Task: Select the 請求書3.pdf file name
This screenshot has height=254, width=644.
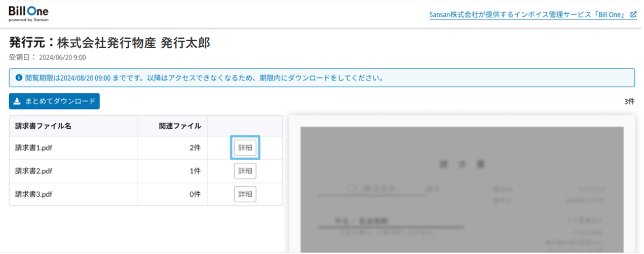Action: coord(34,195)
